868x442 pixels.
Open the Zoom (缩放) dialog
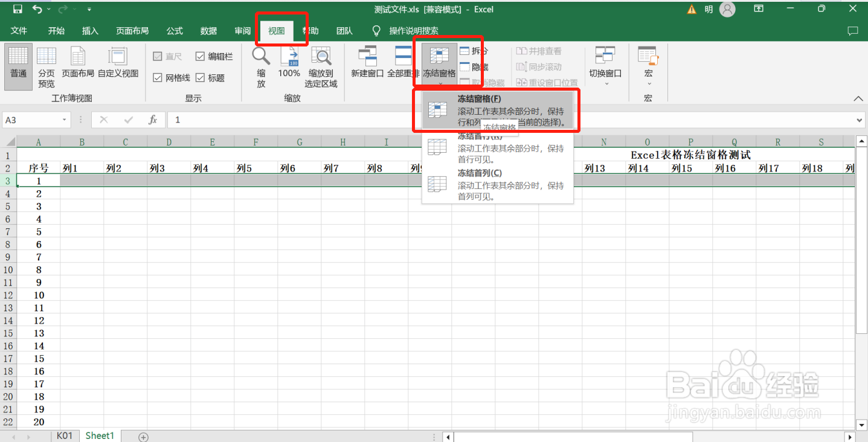(x=261, y=67)
